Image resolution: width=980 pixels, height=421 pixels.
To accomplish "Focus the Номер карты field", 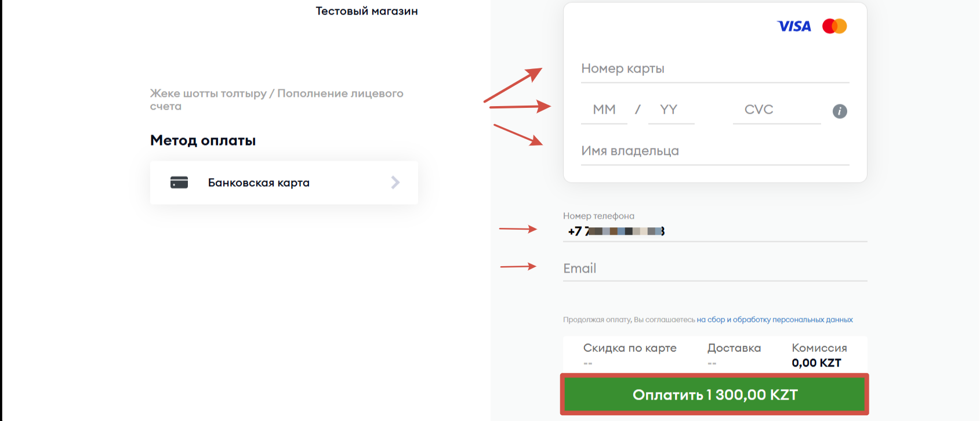I will click(x=715, y=69).
